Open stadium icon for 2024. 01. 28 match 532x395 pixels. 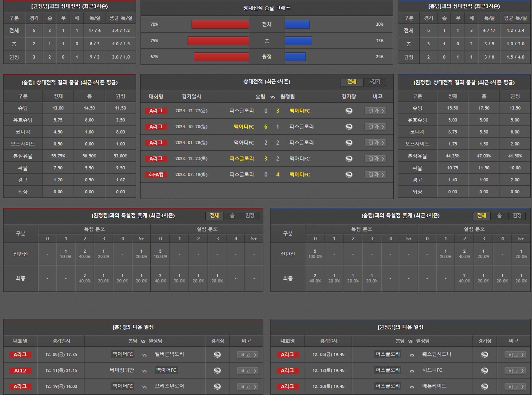349,143
